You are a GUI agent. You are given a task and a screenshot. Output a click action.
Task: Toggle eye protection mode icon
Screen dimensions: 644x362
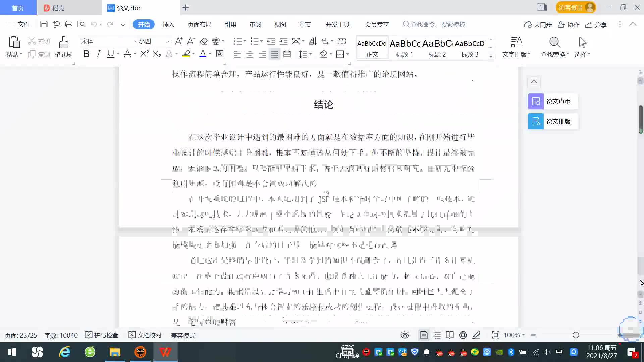pos(405,335)
